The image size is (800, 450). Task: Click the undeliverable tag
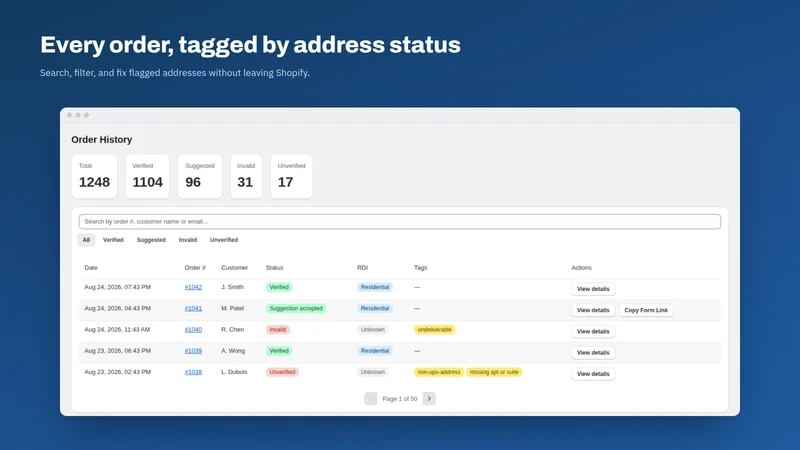coord(435,330)
